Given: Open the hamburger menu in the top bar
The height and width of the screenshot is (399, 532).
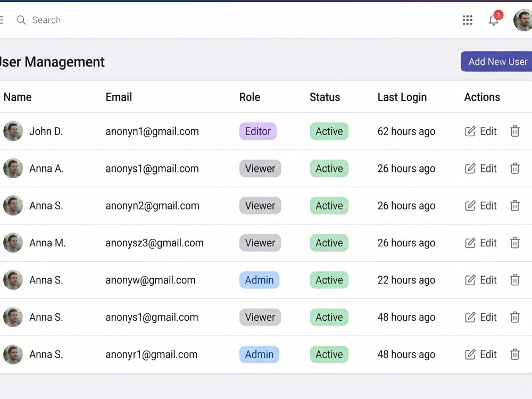Looking at the screenshot, I should pyautogui.click(x=2, y=20).
